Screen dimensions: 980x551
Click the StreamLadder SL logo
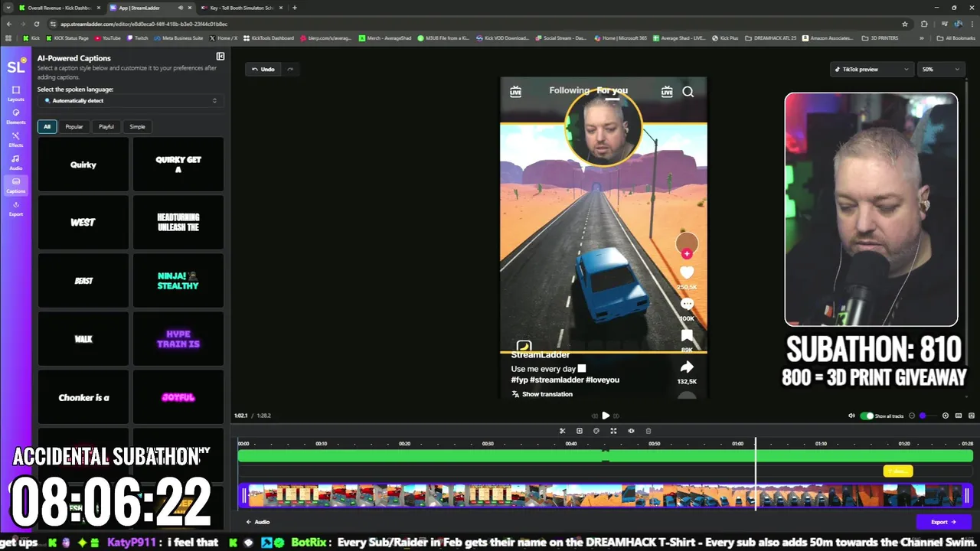click(x=15, y=67)
